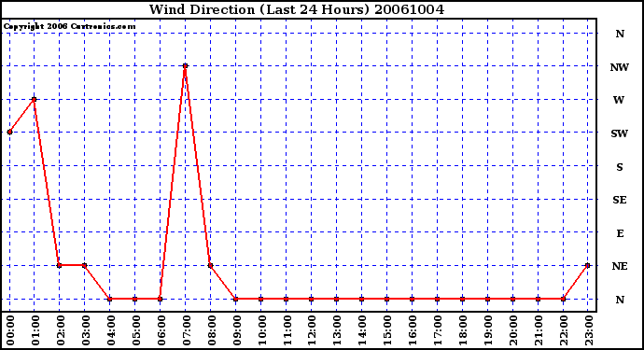Pick the 16:00 data point at N
The width and height of the screenshot is (644, 350).
point(412,299)
